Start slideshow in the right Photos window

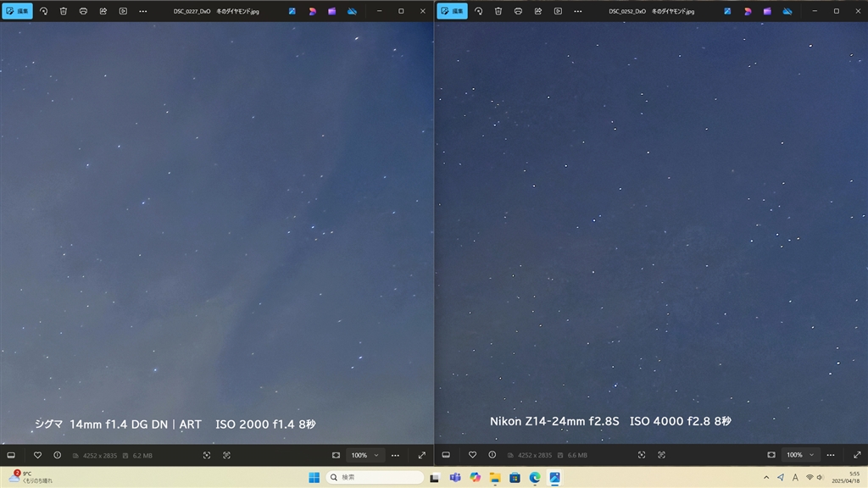(x=558, y=11)
